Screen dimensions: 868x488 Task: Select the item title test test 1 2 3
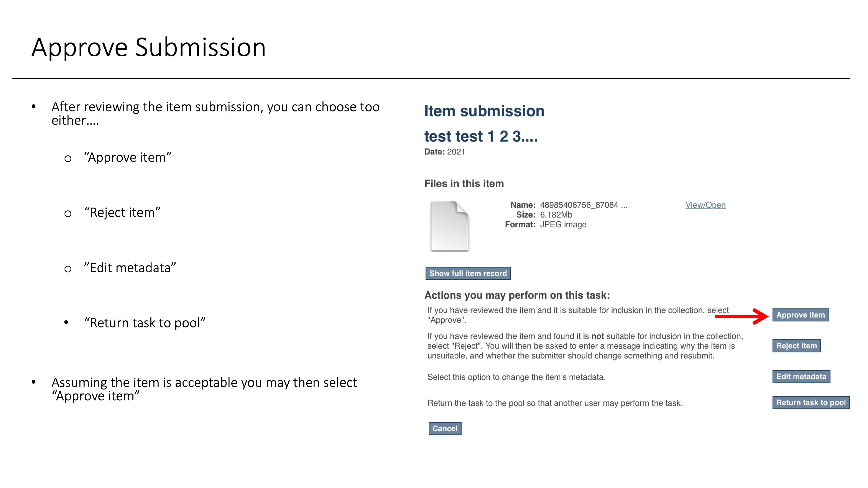pyautogui.click(x=481, y=136)
